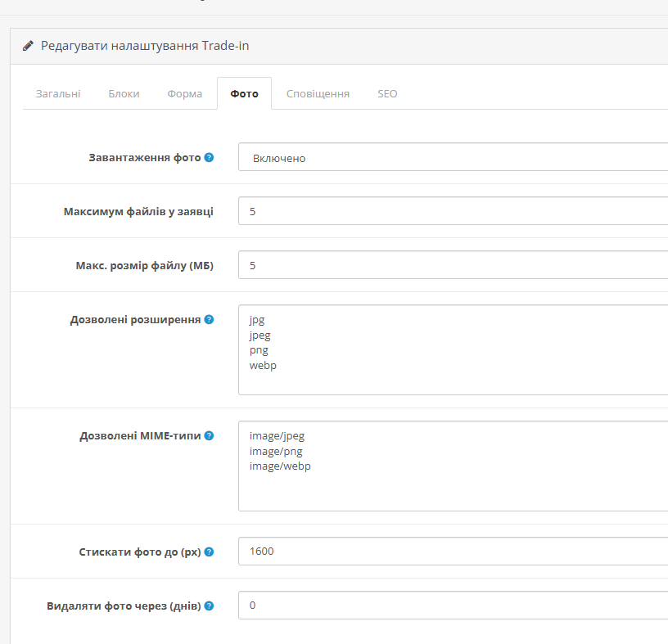Click the label Максимум файлів у заявці
Image resolution: width=668 pixels, height=644 pixels.
138,212
